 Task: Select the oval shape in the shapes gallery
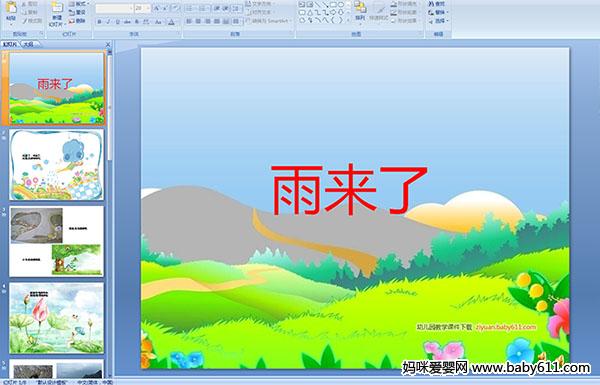point(341,5)
